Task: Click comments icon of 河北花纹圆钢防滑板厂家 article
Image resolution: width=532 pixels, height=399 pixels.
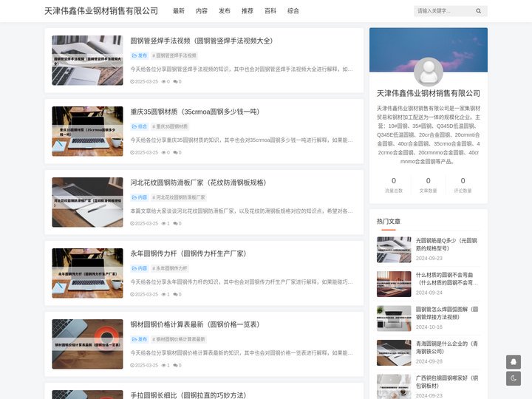Action: [x=175, y=223]
